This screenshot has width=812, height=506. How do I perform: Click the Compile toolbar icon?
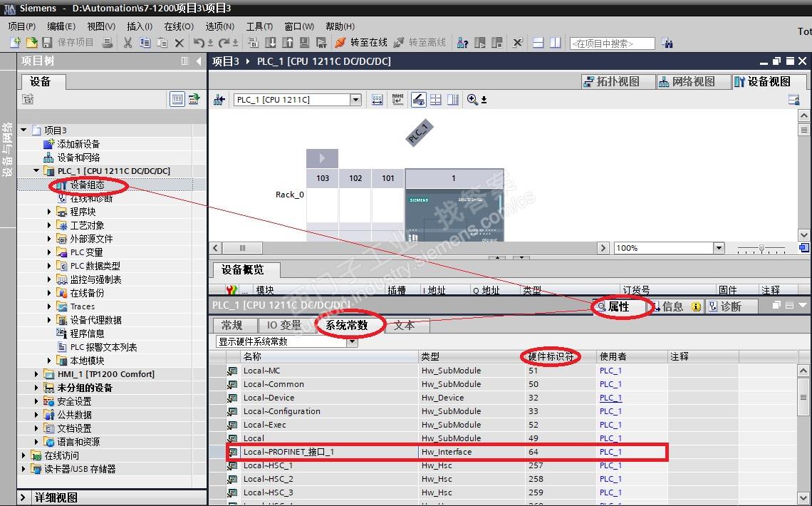point(254,43)
